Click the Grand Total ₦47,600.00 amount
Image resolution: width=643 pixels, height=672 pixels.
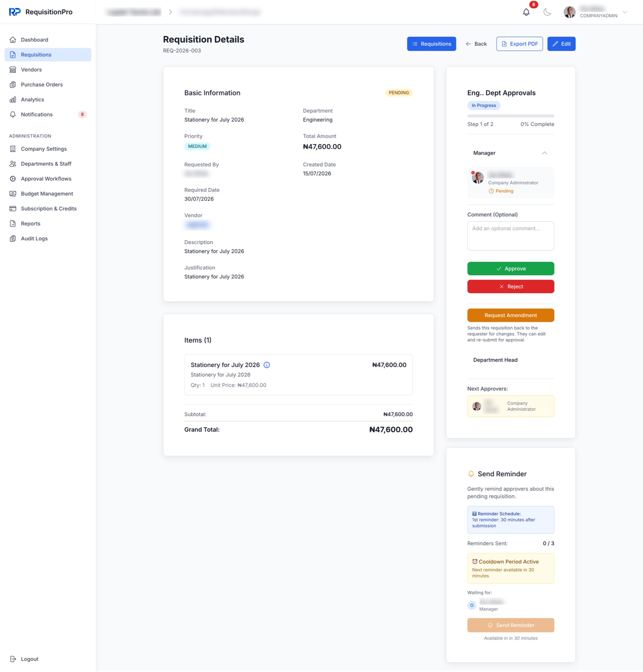[x=391, y=430]
